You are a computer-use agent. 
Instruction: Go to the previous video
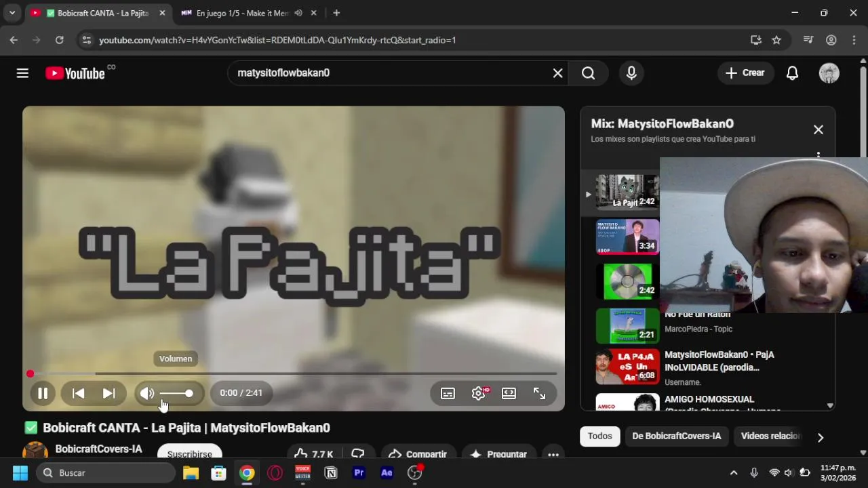click(79, 393)
